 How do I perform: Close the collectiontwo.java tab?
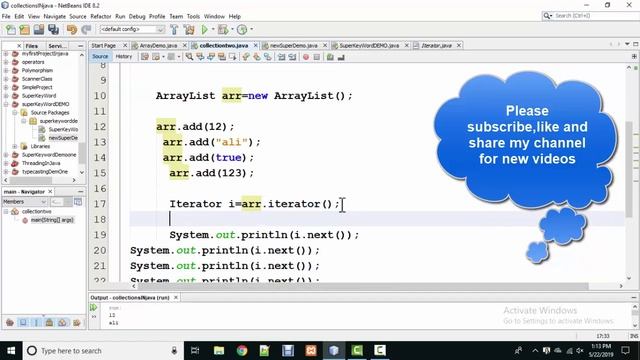256,45
